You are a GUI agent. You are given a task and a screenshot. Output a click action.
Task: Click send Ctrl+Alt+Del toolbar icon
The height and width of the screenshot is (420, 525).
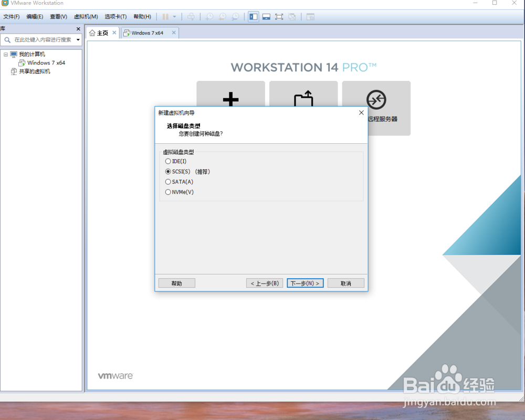point(191,17)
